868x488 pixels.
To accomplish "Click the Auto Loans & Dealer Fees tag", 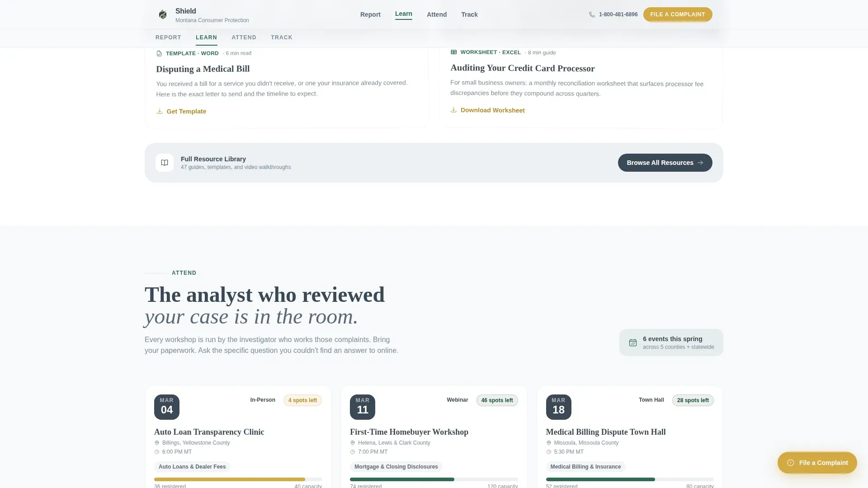I will (192, 467).
